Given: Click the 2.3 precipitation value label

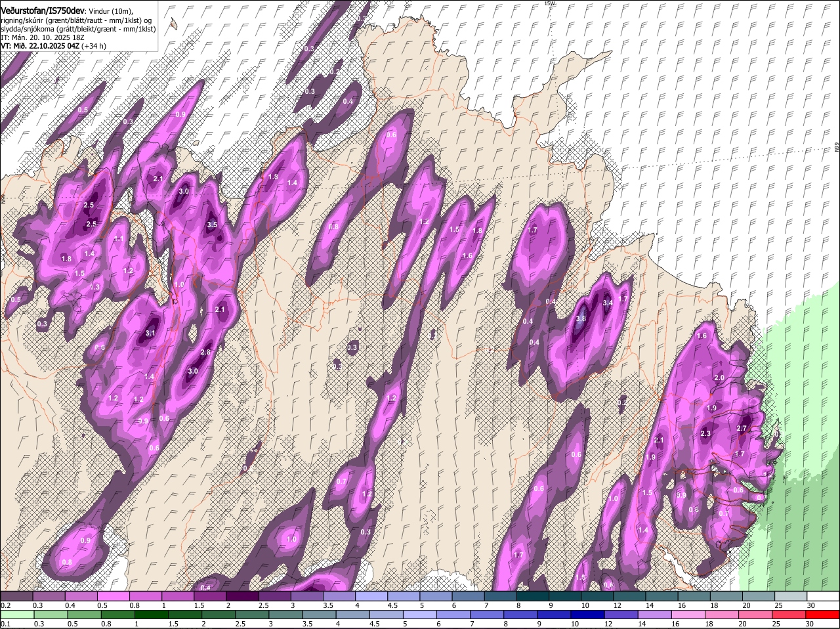Looking at the screenshot, I should [705, 433].
